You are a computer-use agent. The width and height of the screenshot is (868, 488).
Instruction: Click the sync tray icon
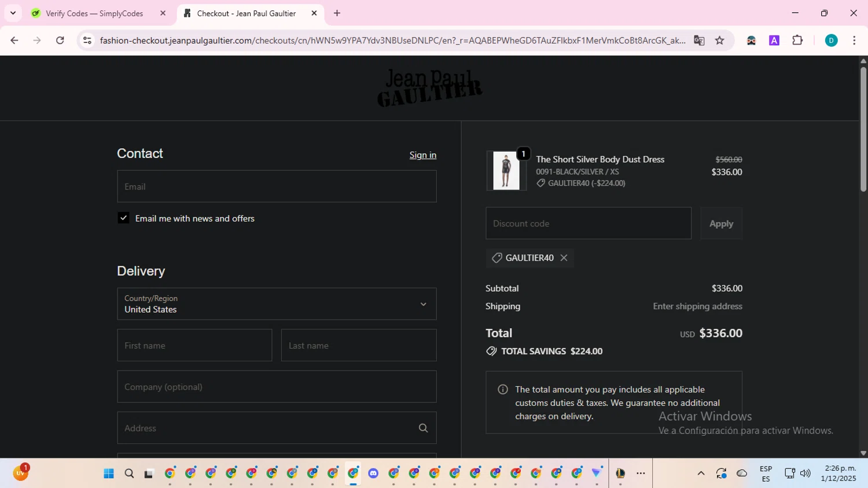tap(721, 474)
